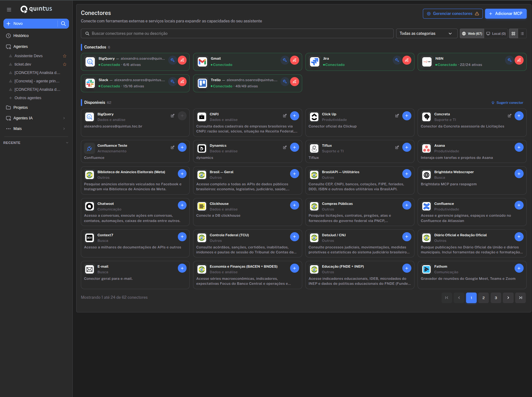
Task: Toggle favorite star for ticket.dev
Action: click(x=65, y=64)
